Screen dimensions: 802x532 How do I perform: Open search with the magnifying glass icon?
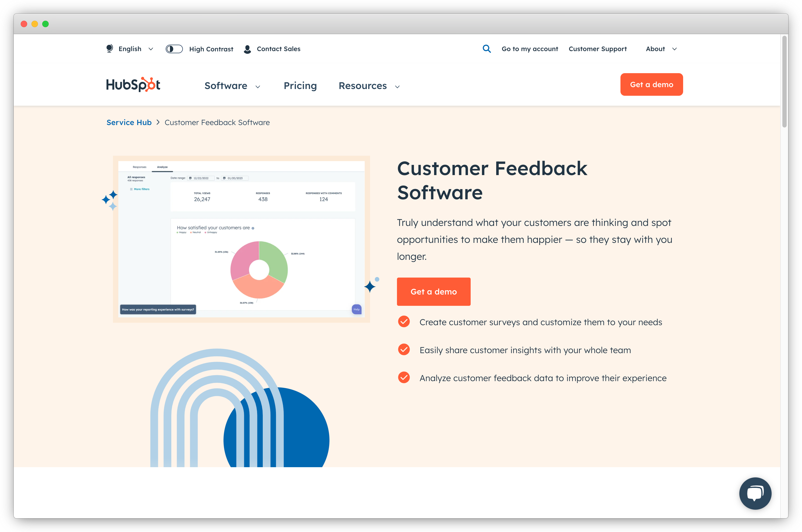(x=487, y=49)
